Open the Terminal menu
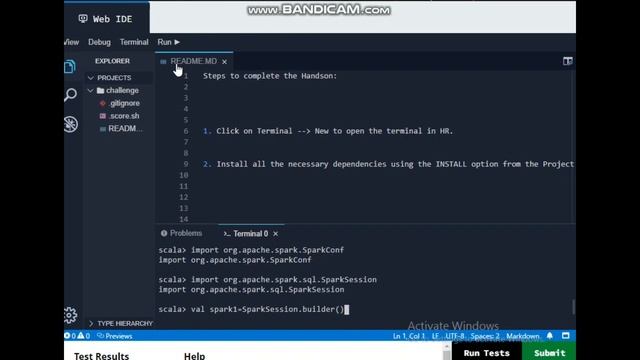 point(134,42)
